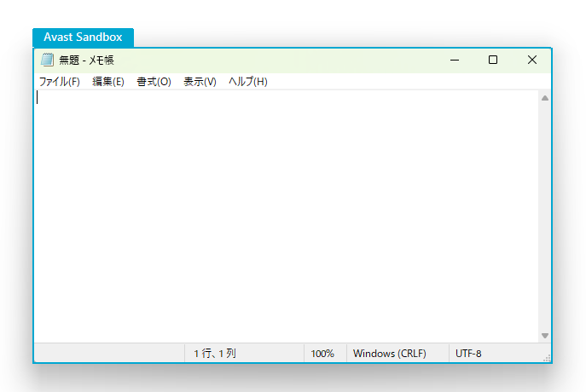
Task: Maximize the メモ帳 window
Action: click(x=493, y=61)
